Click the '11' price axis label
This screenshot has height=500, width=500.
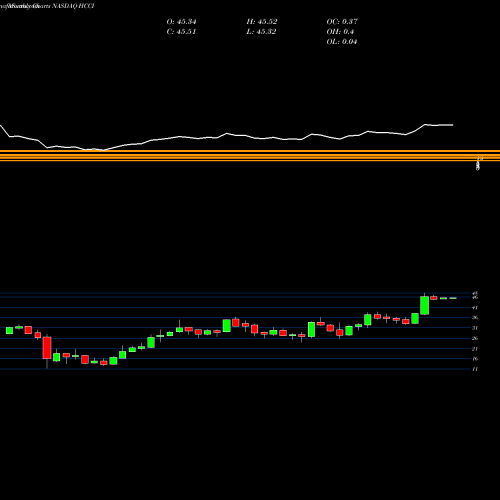click(x=475, y=369)
